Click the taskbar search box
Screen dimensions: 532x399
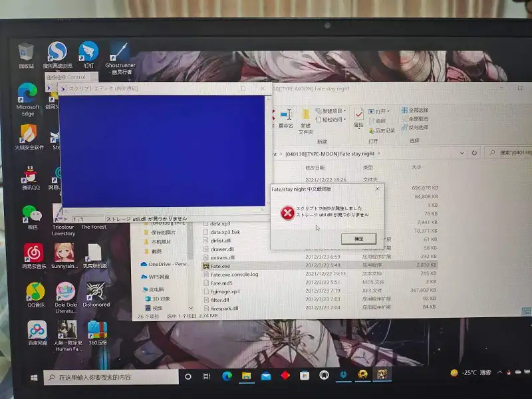point(111,377)
